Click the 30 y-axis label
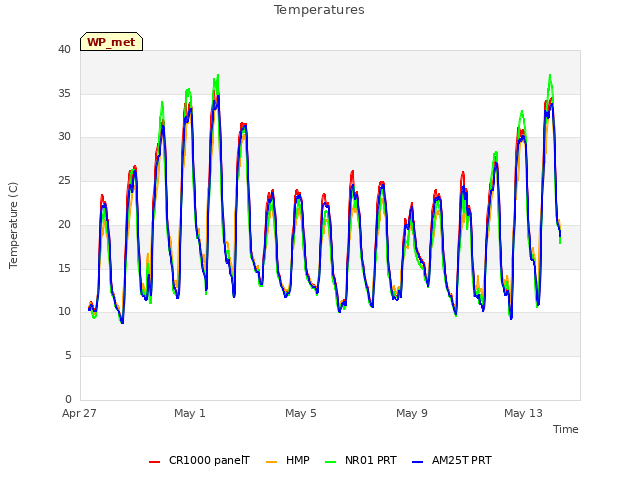The height and width of the screenshot is (480, 640). click(64, 137)
